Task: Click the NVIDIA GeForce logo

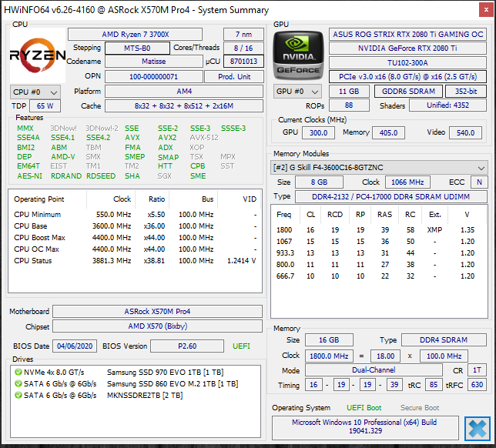Action: click(298, 55)
